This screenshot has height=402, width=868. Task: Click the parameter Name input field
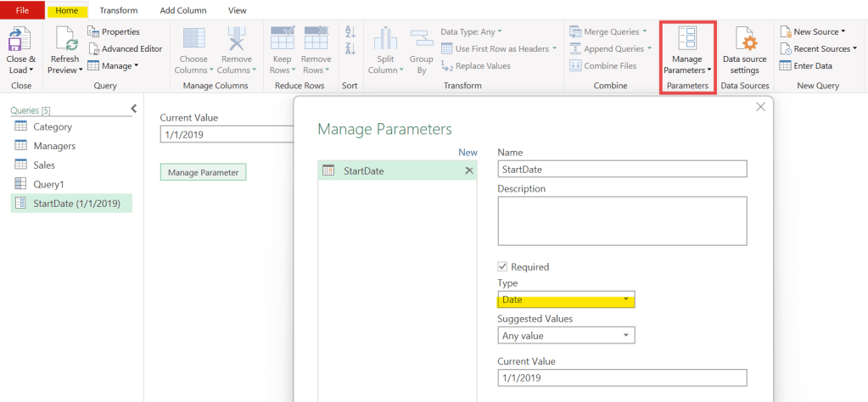[x=622, y=169]
